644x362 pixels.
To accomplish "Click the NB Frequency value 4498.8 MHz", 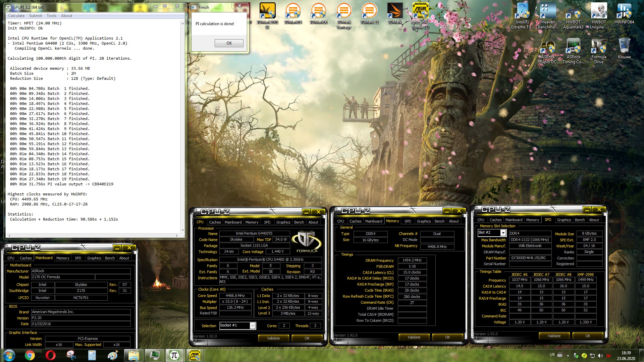I will [x=437, y=247].
